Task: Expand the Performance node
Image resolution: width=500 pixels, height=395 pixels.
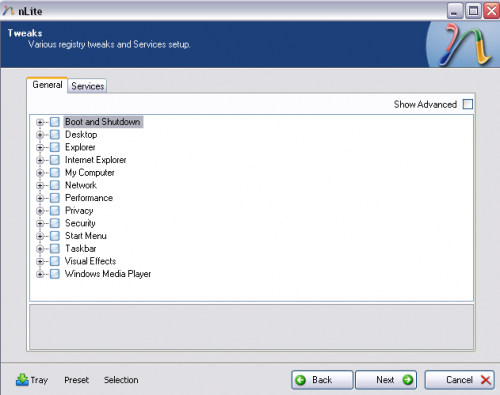Action: pyautogui.click(x=40, y=198)
